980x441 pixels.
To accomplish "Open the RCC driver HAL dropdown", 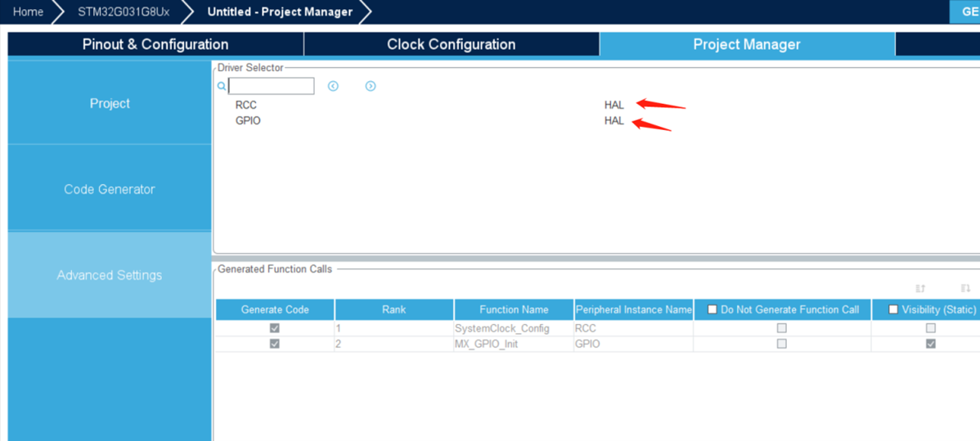I will pos(614,105).
